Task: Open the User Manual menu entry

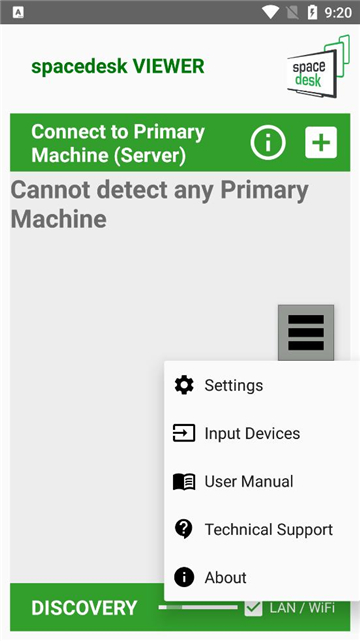Action: coord(262,482)
